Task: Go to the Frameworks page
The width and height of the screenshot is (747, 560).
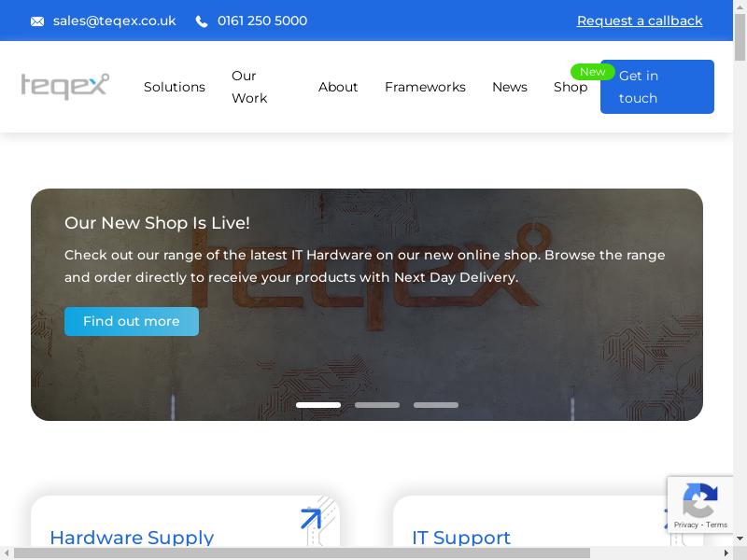Action: click(425, 87)
